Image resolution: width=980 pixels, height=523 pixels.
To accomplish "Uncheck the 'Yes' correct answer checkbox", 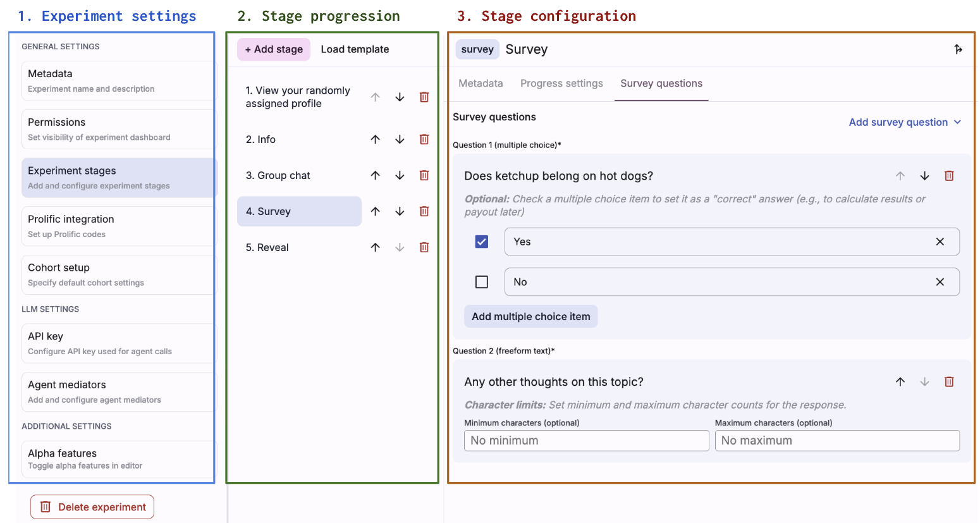I will (x=482, y=242).
